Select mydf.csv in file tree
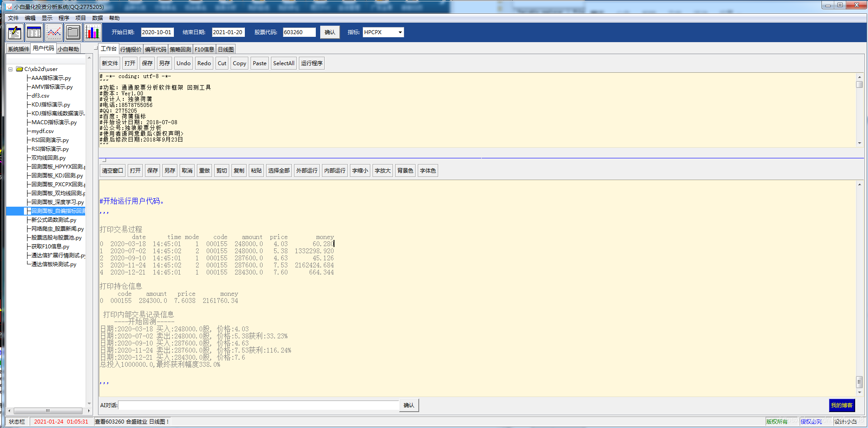This screenshot has width=868, height=428. click(43, 131)
